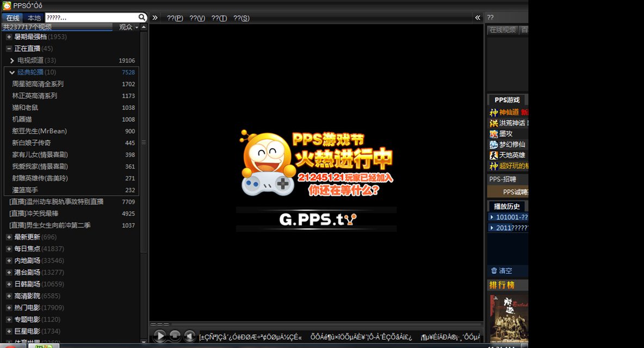644x348 pixels.
Task: Switch to the 本地 tab
Action: tap(34, 17)
